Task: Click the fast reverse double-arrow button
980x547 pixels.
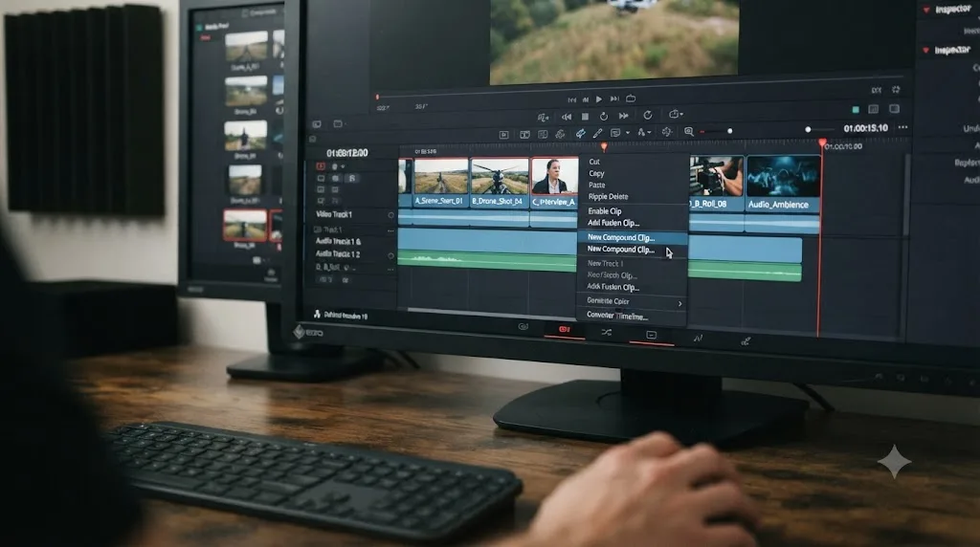Action: pos(567,117)
